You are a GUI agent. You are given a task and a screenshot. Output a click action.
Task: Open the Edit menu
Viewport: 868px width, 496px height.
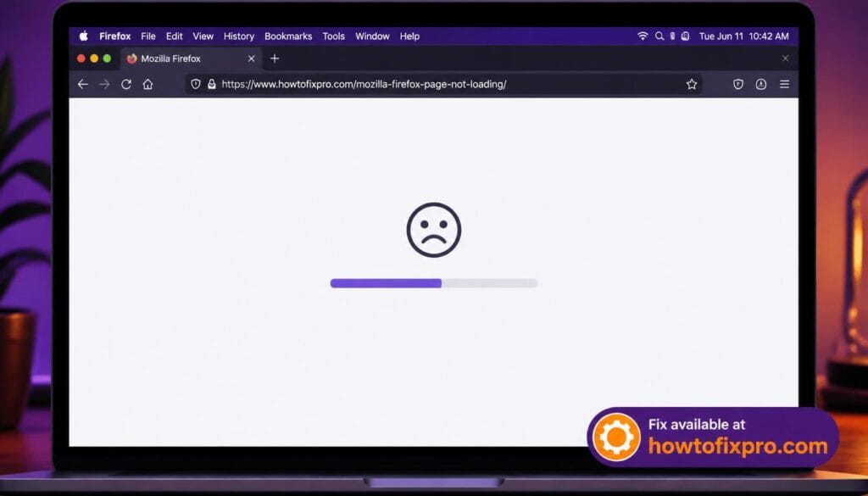click(x=175, y=36)
